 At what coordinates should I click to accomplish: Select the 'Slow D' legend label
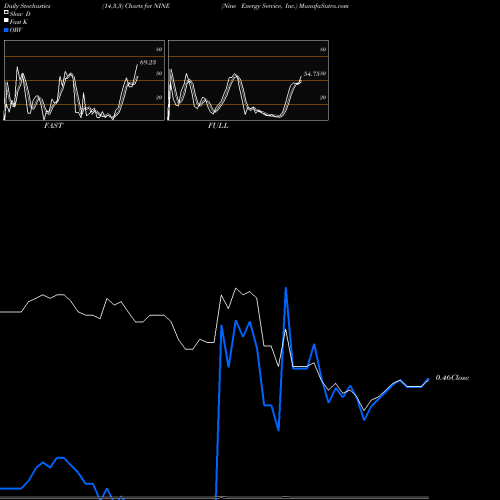20,14
